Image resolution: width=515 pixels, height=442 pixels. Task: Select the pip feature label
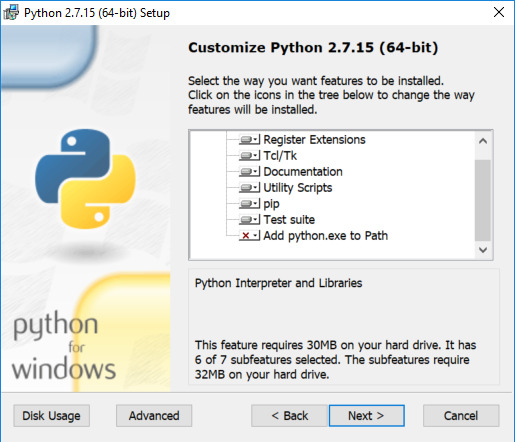(x=271, y=203)
